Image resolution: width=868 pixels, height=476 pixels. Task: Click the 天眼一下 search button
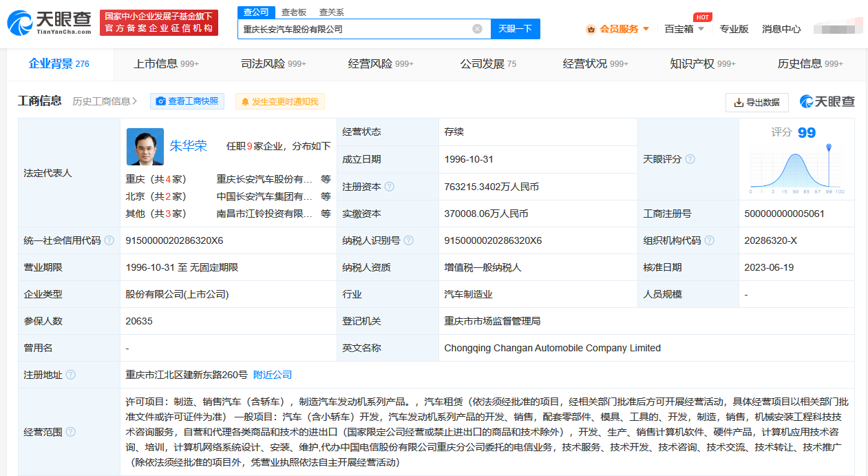tap(515, 29)
